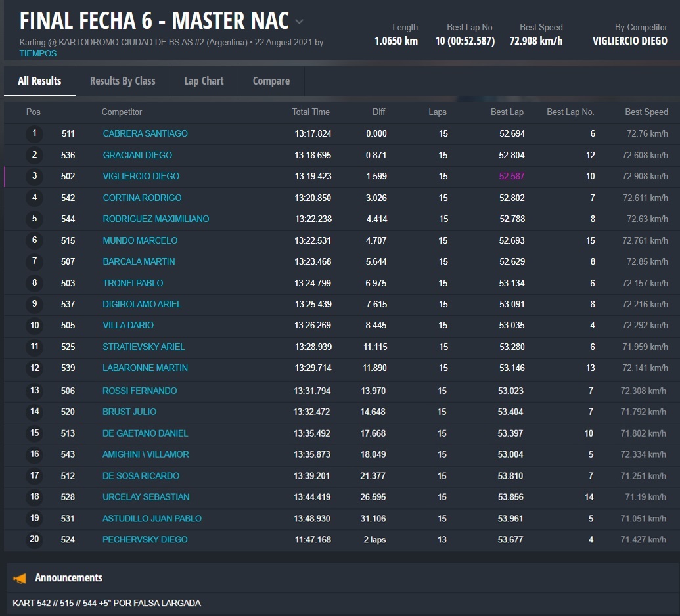Open the TIEMPOS organizer link
Image resolution: width=680 pixels, height=616 pixels.
tap(38, 53)
